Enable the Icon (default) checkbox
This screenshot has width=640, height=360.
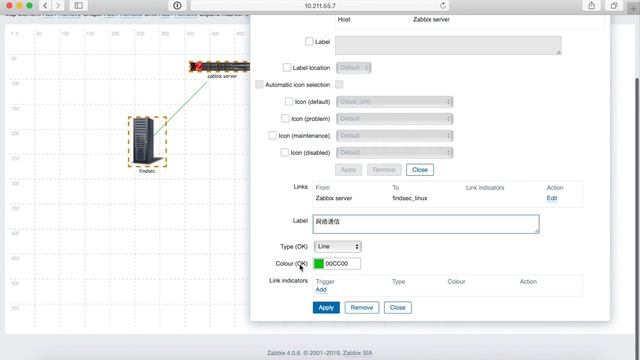[x=289, y=101]
